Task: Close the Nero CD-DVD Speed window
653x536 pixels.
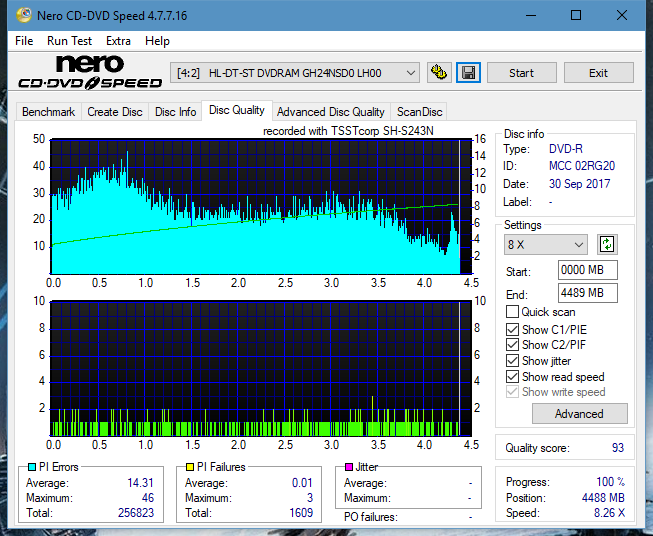Action: (622, 15)
